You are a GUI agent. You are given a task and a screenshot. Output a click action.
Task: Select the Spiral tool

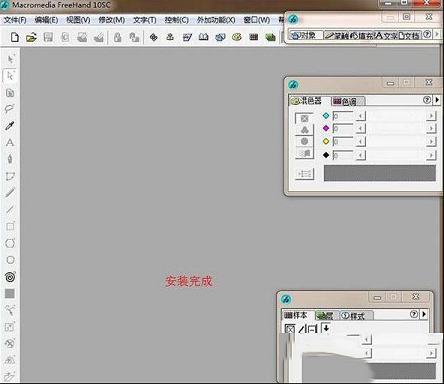pos(10,277)
